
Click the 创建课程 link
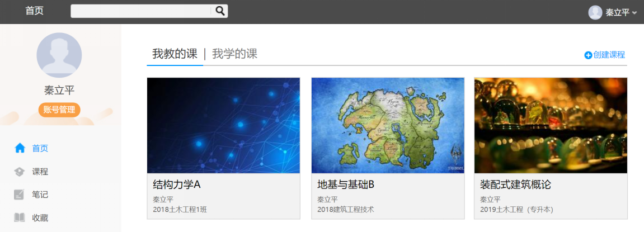click(x=609, y=55)
